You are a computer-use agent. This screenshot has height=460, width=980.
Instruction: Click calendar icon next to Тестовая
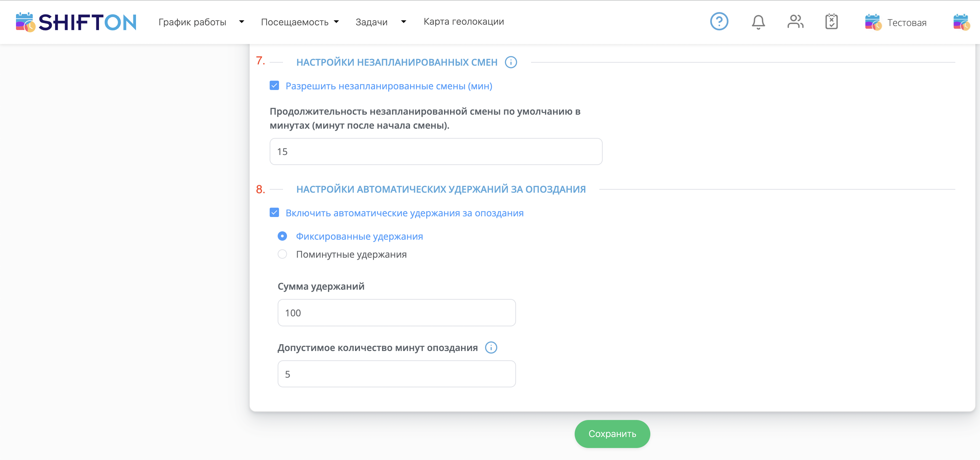tap(873, 22)
